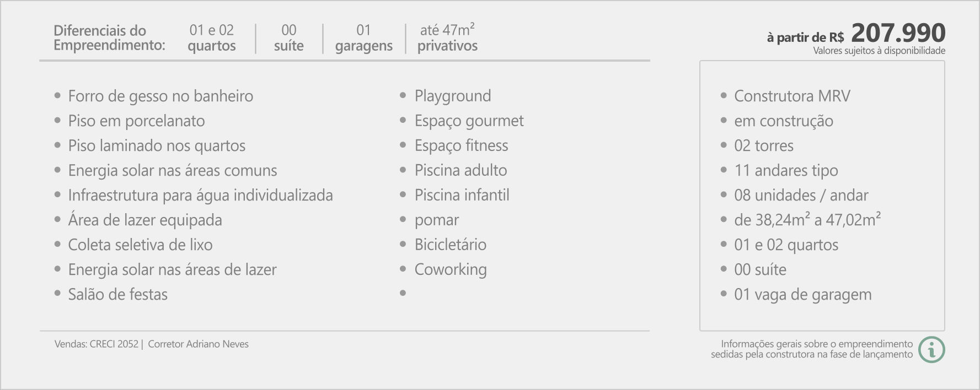Select the Playground amenity
Viewport: 980px width, 390px height.
point(453,96)
